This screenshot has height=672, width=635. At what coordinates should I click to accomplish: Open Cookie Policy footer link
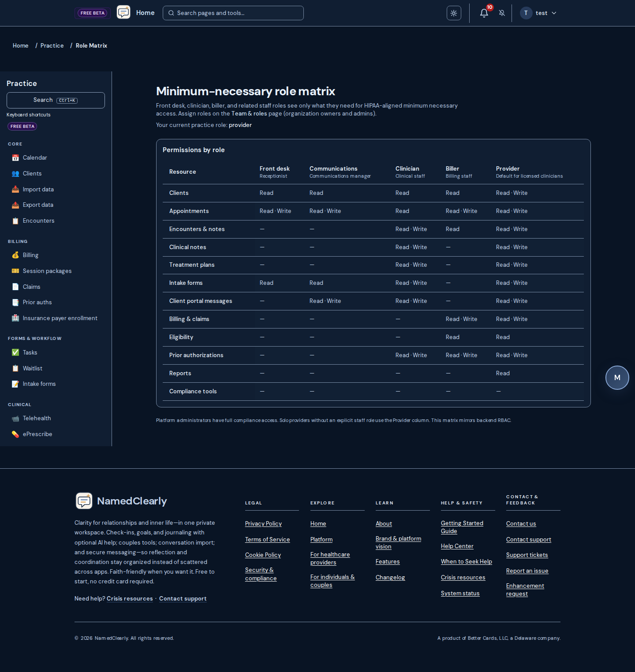(x=263, y=555)
